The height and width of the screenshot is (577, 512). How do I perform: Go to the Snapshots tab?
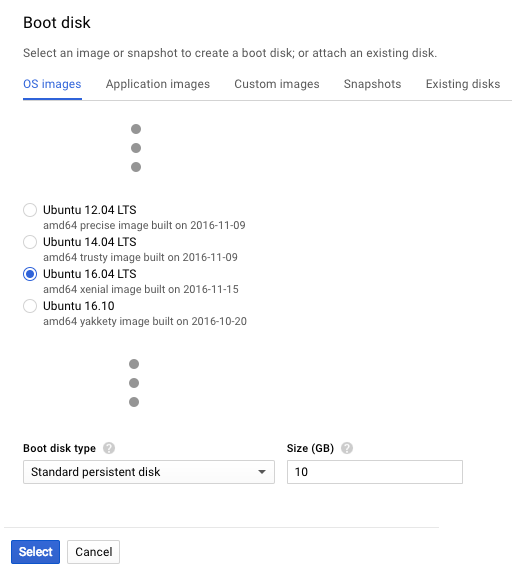[372, 84]
